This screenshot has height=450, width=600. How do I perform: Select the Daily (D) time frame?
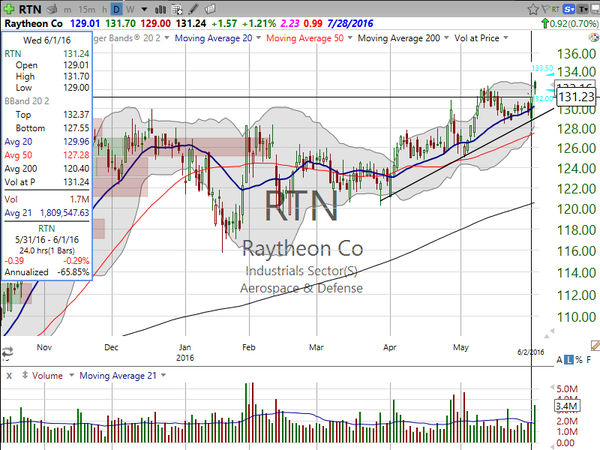(116, 10)
